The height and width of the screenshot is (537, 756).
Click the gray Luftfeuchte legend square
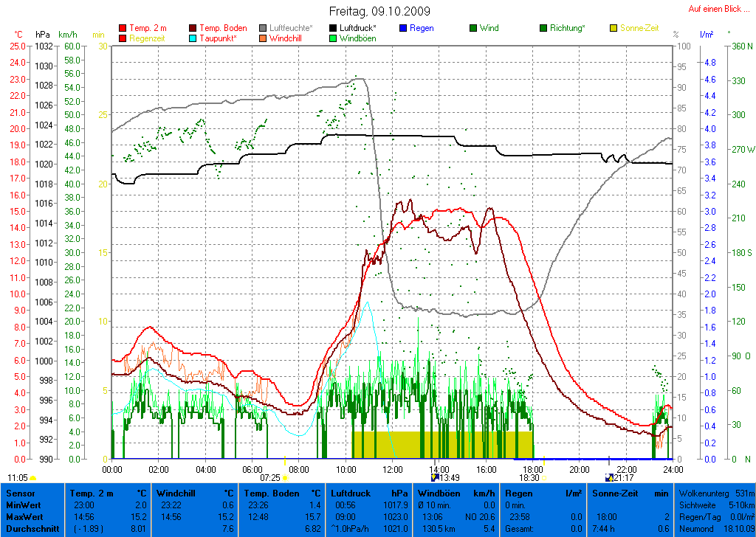[263, 28]
